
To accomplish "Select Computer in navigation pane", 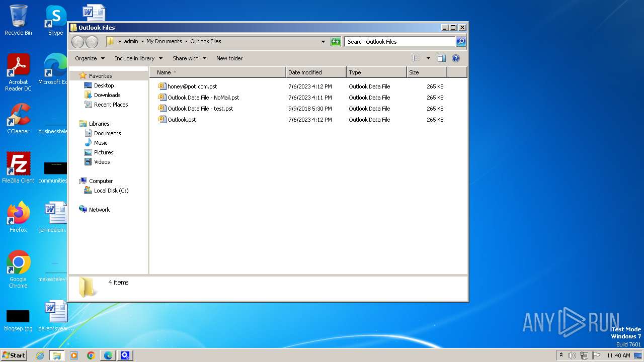I will pyautogui.click(x=101, y=181).
